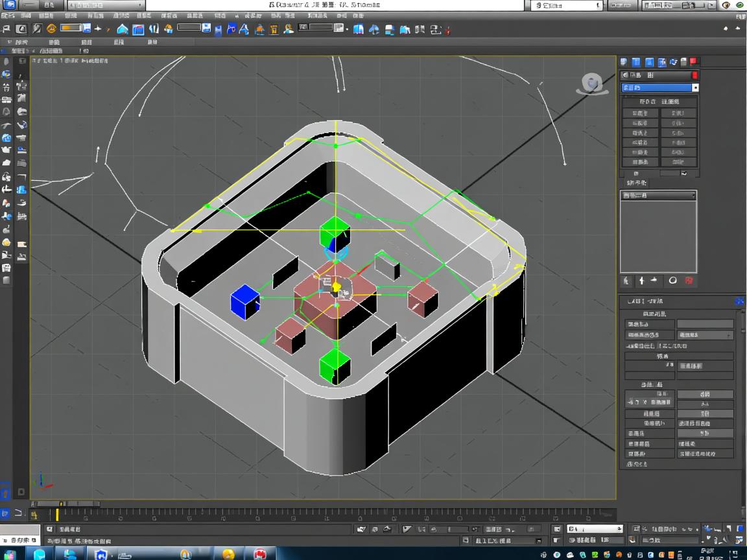Open the dropdown atop the modifier stack list
This screenshot has height=560, width=747.
click(x=658, y=195)
